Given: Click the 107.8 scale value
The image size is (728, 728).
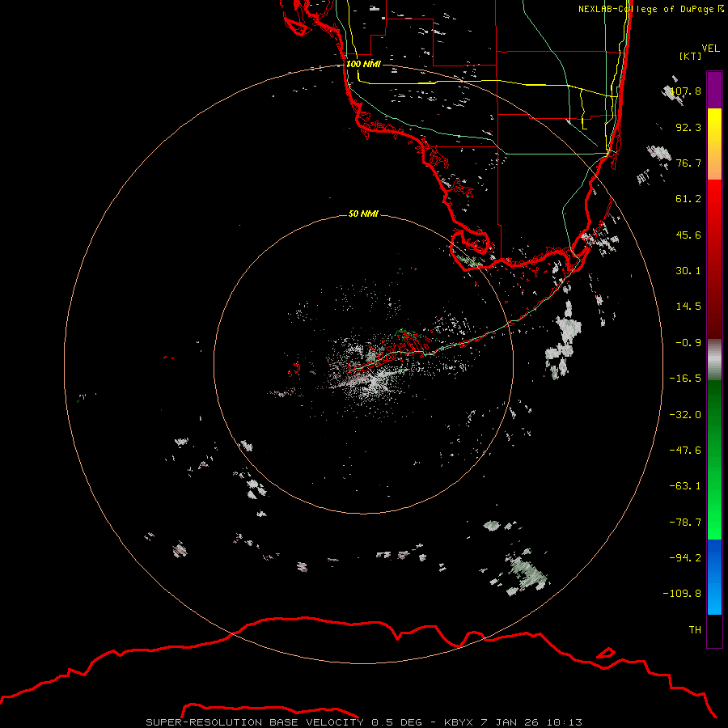Looking at the screenshot, I should click(686, 91).
